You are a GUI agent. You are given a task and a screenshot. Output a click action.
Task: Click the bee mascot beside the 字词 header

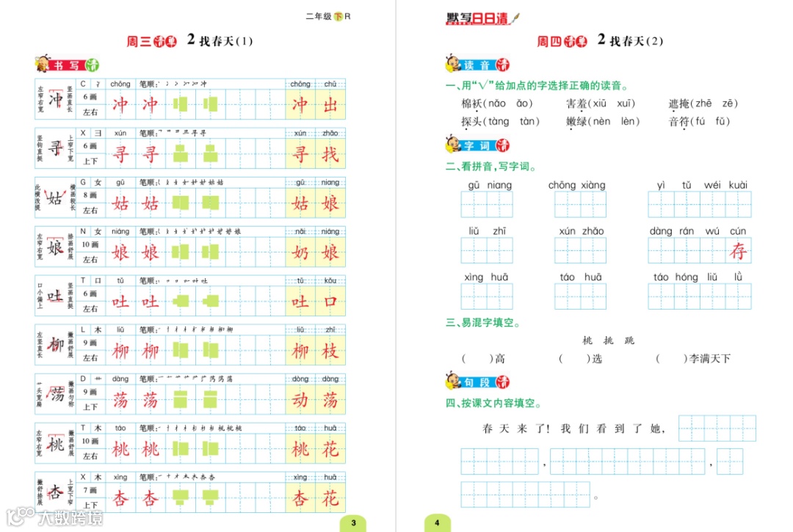pyautogui.click(x=452, y=145)
